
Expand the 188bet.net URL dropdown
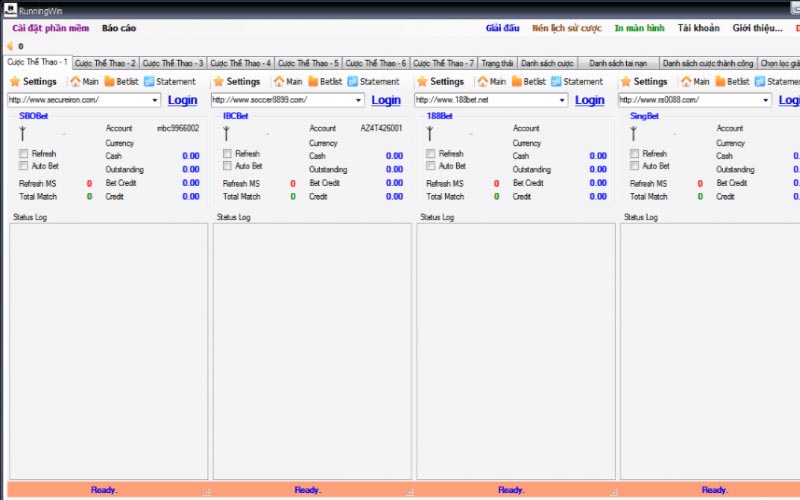click(x=563, y=100)
